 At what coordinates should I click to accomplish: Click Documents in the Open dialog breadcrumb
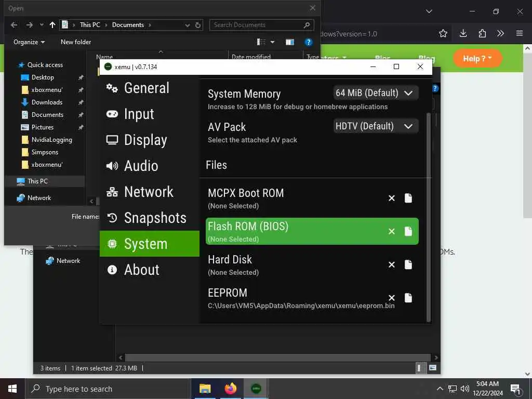pos(128,25)
